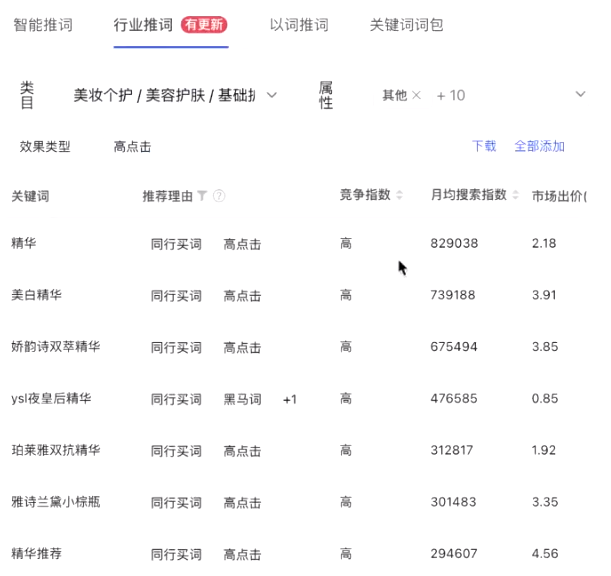Click search index value 476585

click(x=454, y=398)
